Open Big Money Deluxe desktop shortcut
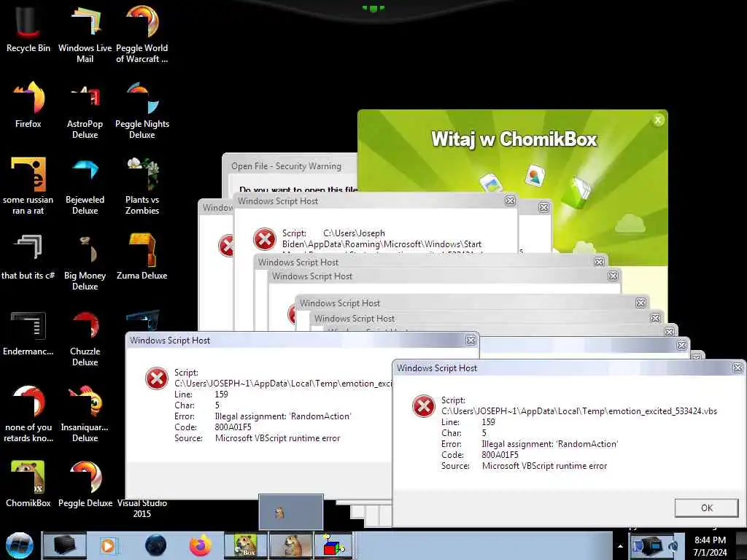Viewport: 747px width, 560px height. click(85, 261)
